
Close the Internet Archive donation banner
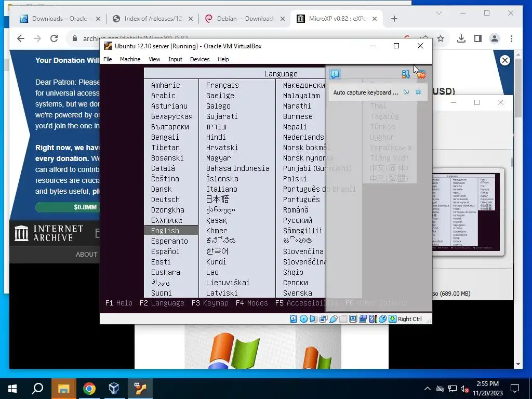(x=505, y=60)
